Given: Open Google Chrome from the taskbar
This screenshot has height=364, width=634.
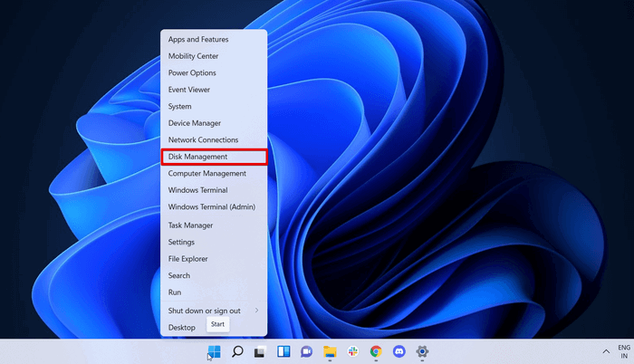Looking at the screenshot, I should click(x=376, y=351).
